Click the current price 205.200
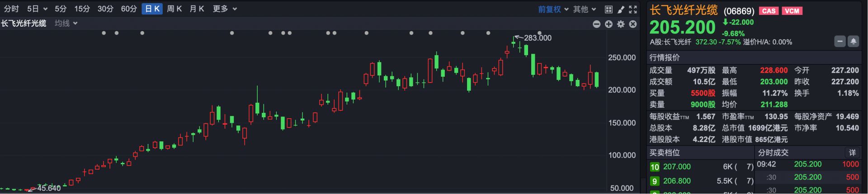This screenshot has height=194, width=868. (x=683, y=28)
